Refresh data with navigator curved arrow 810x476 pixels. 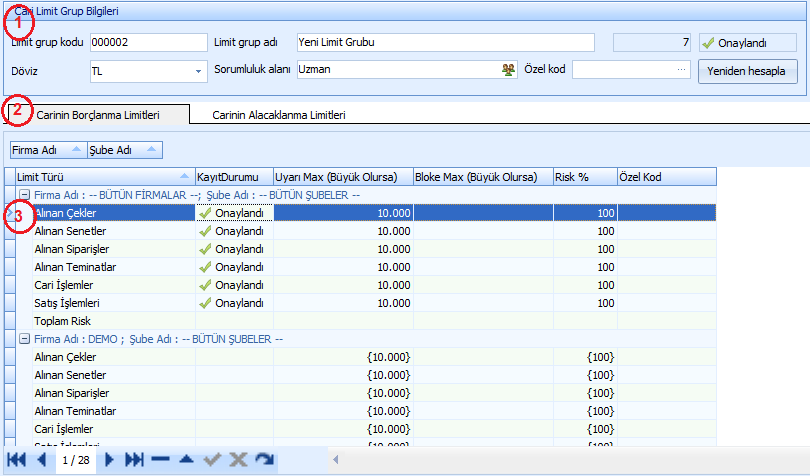(264, 459)
